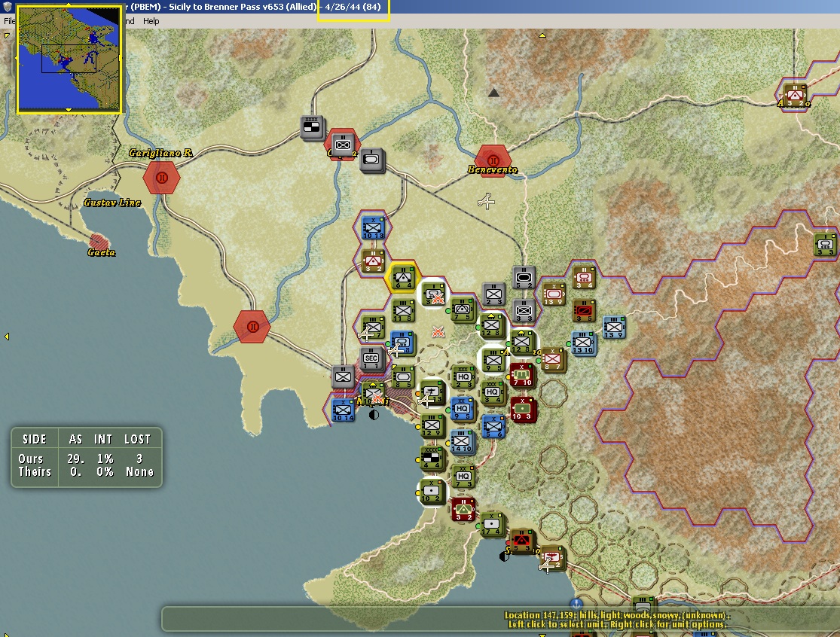Image resolution: width=840 pixels, height=637 pixels.
Task: Click the Gaeta port hex
Action: pos(99,242)
